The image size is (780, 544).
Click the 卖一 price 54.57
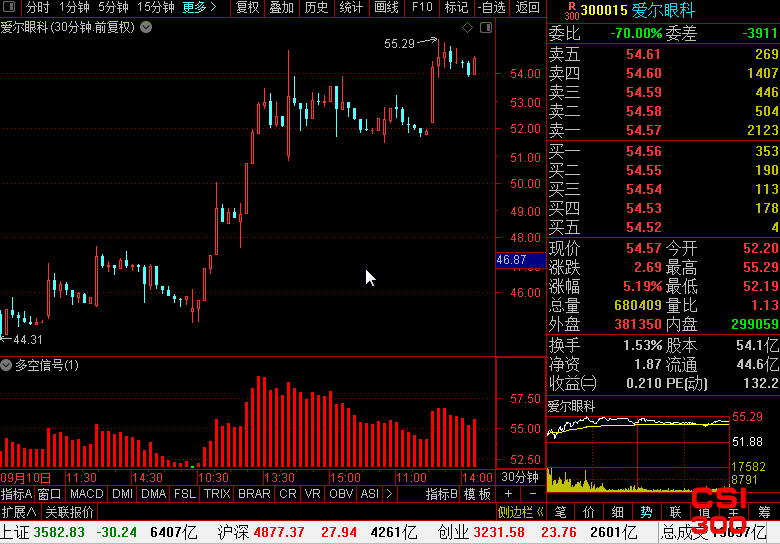click(644, 130)
